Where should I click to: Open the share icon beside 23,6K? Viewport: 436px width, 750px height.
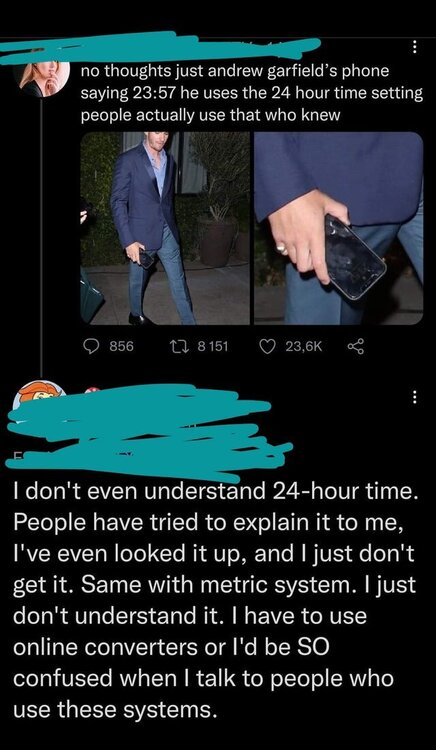(x=356, y=345)
